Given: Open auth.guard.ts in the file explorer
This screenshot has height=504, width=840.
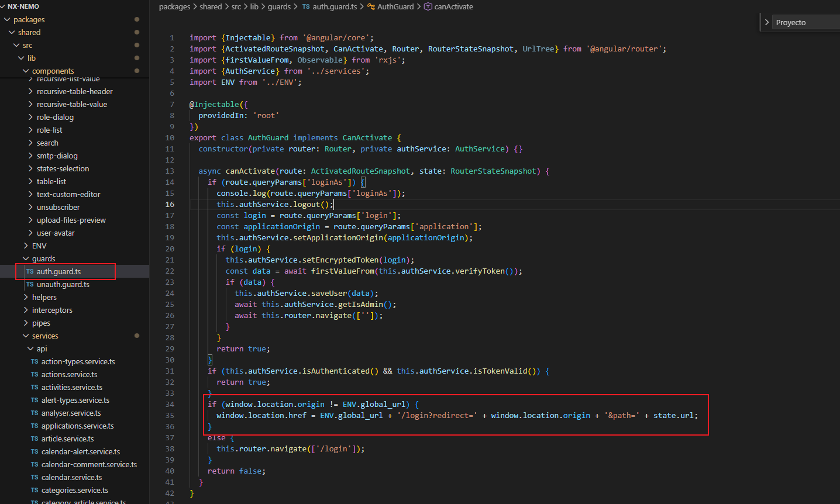Looking at the screenshot, I should click(x=58, y=272).
